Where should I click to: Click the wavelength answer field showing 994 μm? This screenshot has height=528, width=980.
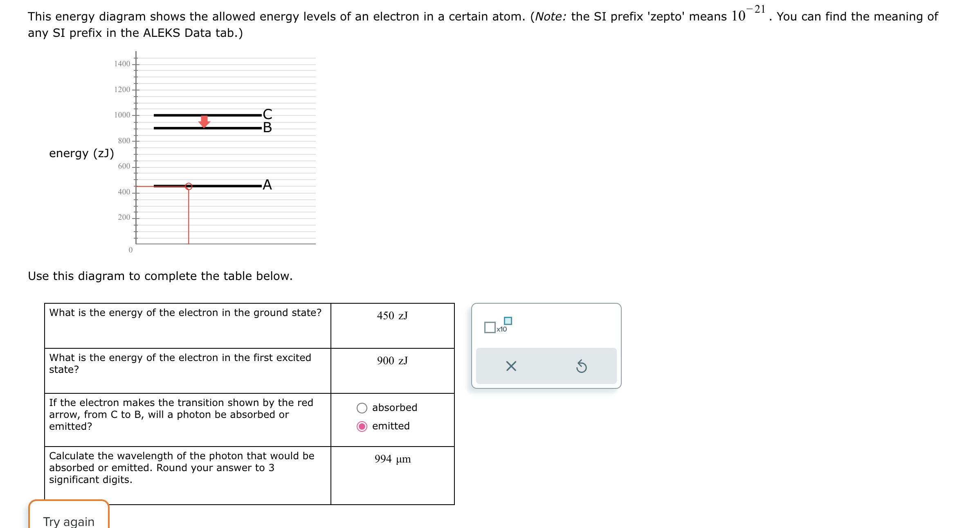(392, 459)
